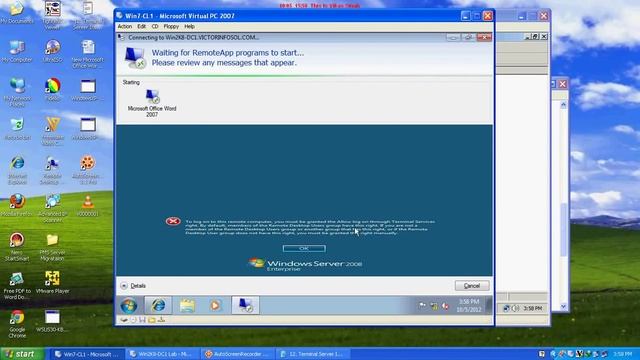640x360 pixels.
Task: Open Windows Explorer folder in Windows 7 taskbar
Action: [x=187, y=305]
